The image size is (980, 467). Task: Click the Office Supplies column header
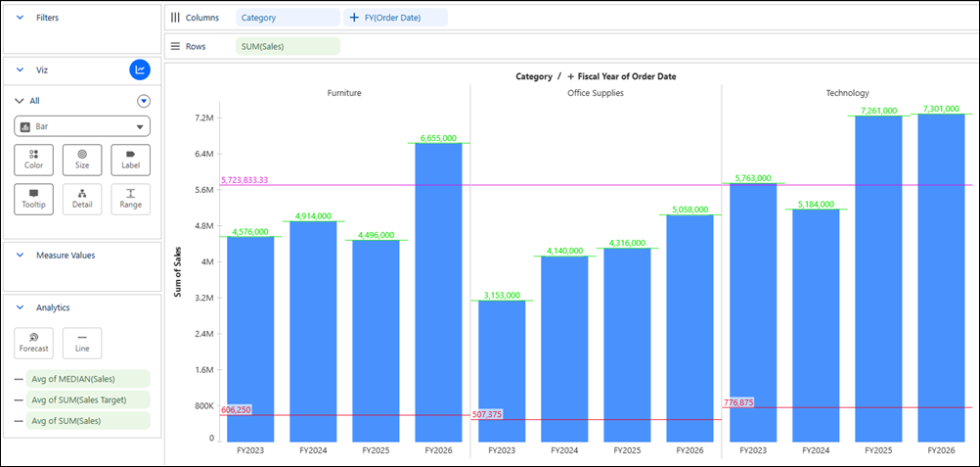coord(596,93)
